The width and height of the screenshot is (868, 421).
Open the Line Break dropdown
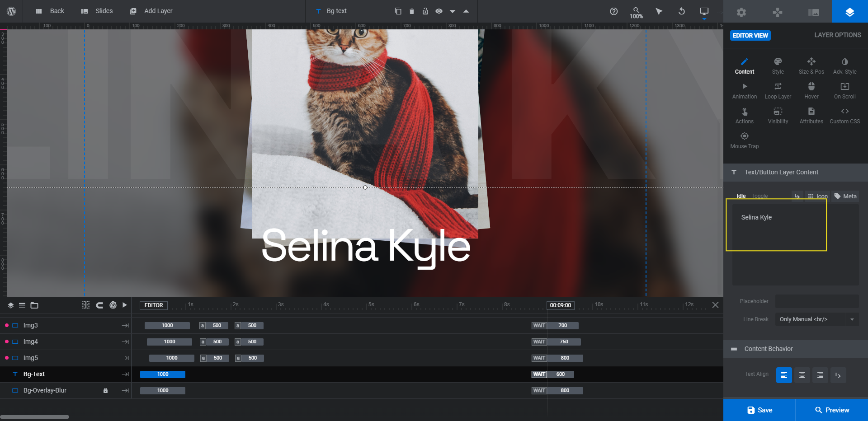[817, 319]
